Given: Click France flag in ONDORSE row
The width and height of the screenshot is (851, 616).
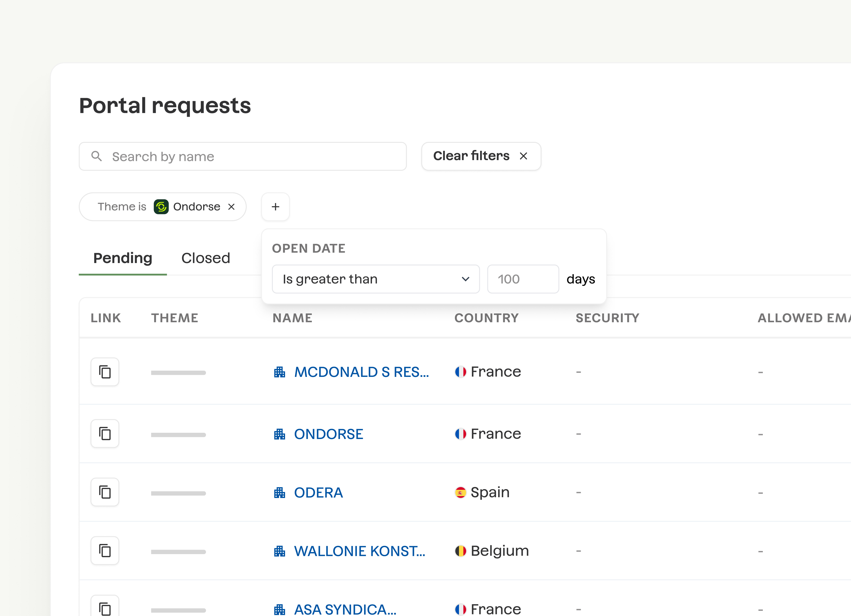Looking at the screenshot, I should [460, 434].
